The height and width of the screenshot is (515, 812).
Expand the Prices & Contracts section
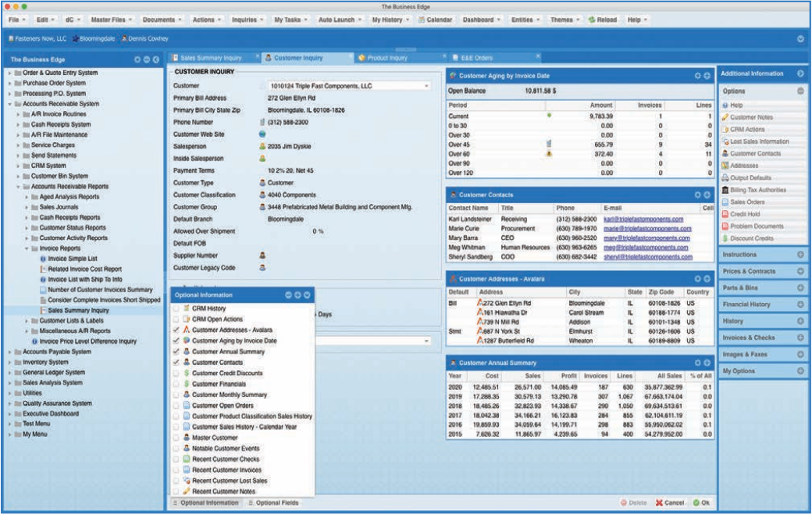(800, 271)
